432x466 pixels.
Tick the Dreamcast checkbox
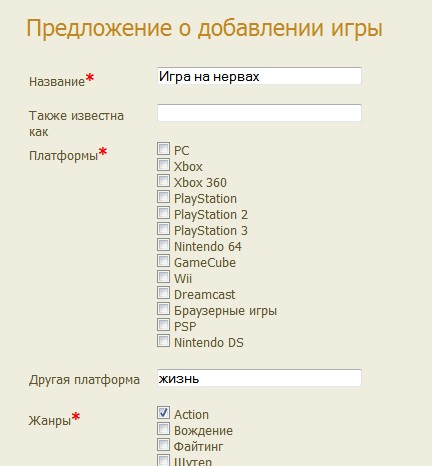(163, 293)
